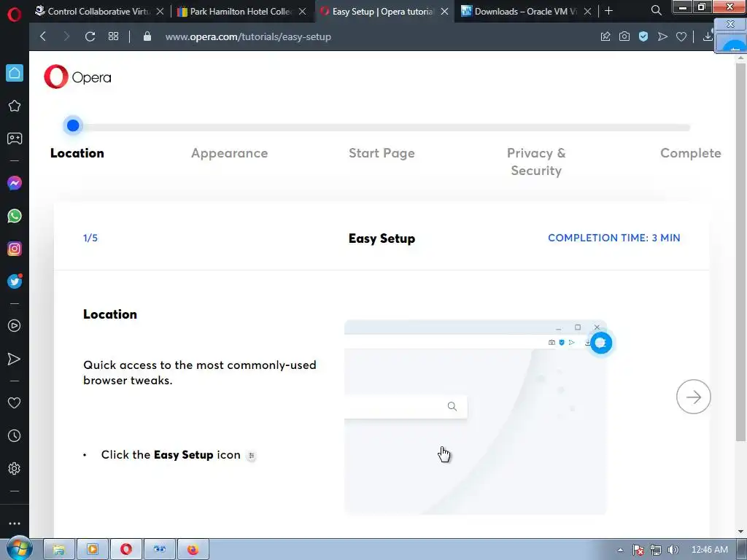Screen dimensions: 747x560
Task: Send page via address bar Flow icon
Action: click(x=662, y=36)
